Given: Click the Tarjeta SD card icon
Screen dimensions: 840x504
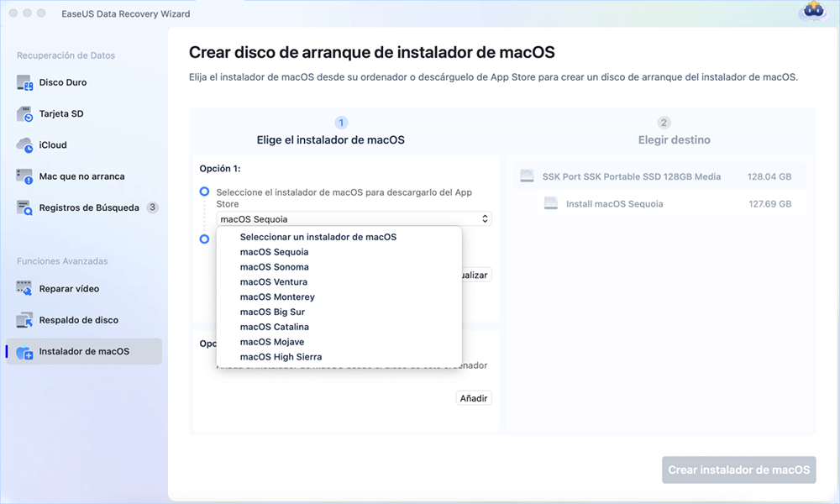Looking at the screenshot, I should coord(24,113).
